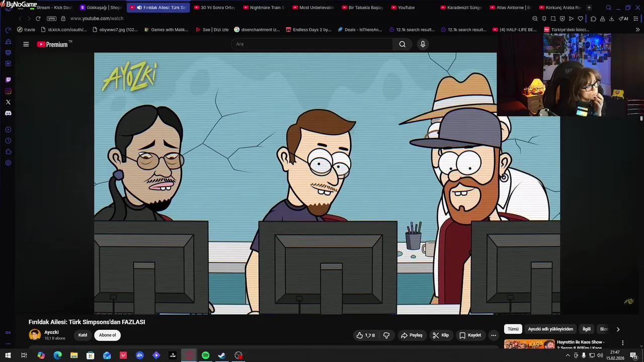Like the video showing 1,7 B
This screenshot has height=362, width=644.
coord(366,335)
